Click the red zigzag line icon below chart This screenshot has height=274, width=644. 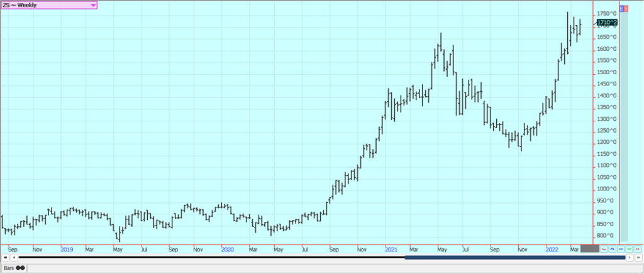pyautogui.click(x=604, y=249)
